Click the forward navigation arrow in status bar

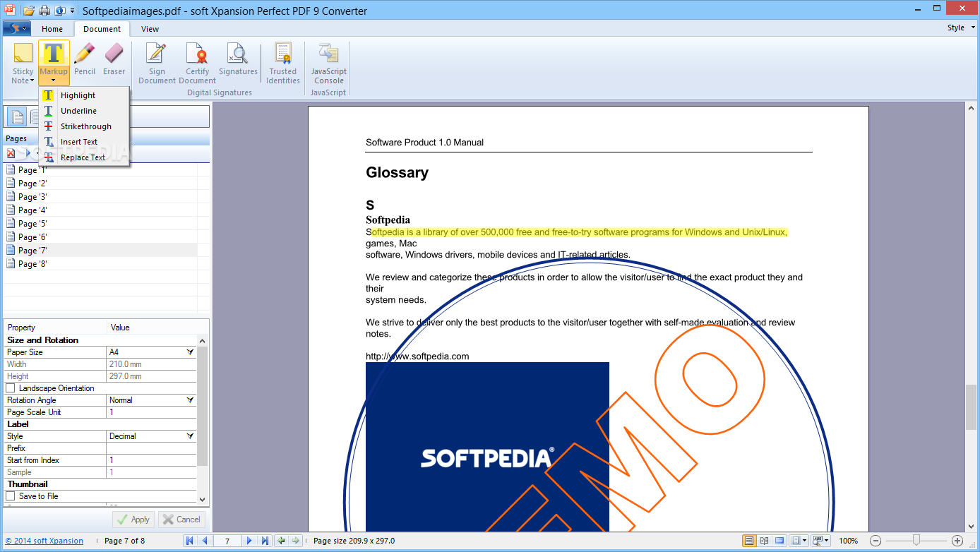coord(296,541)
